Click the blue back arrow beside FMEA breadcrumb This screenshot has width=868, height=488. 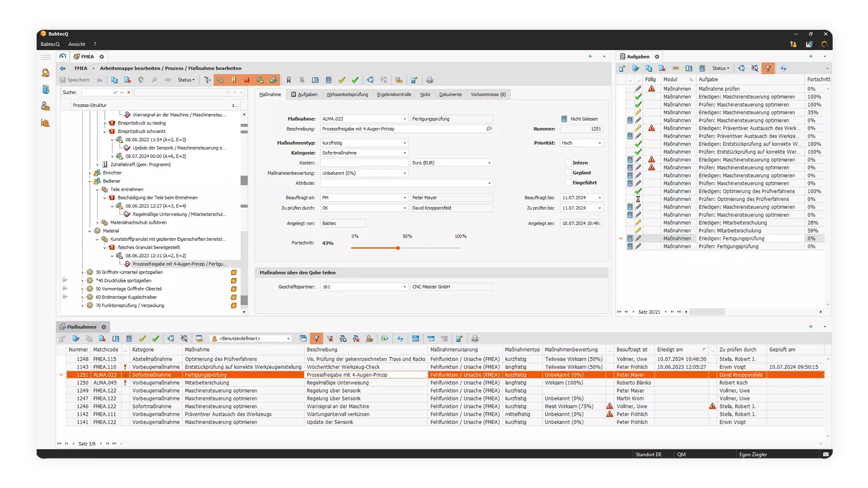click(62, 68)
